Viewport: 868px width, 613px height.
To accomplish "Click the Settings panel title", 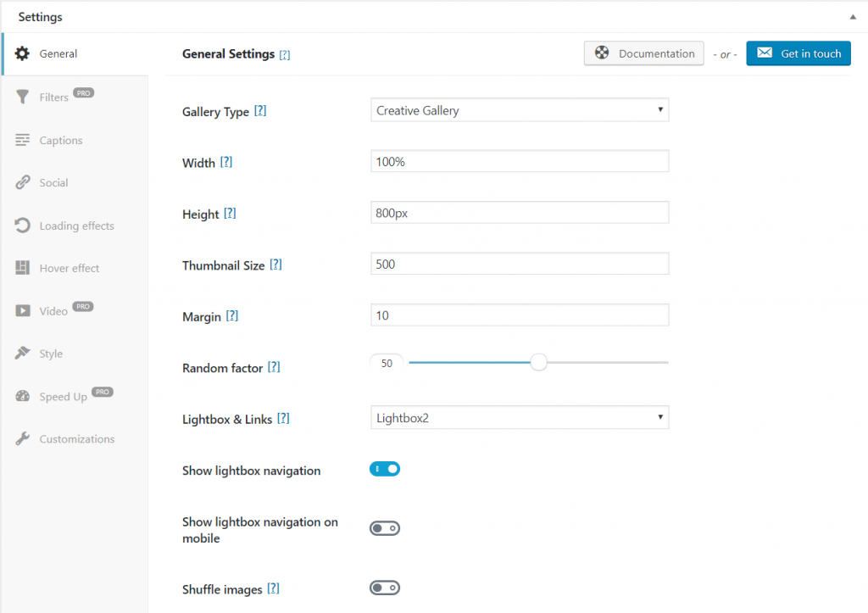I will click(x=41, y=17).
